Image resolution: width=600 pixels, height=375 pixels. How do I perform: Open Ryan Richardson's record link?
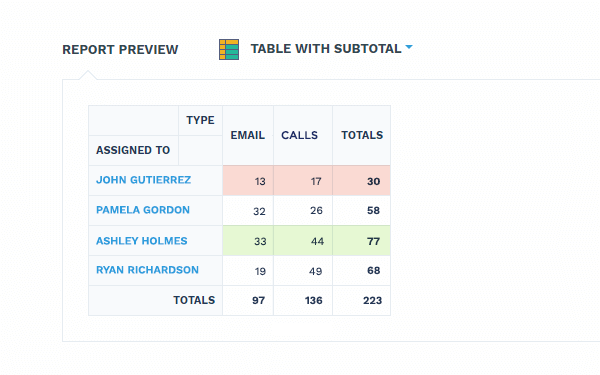point(147,270)
